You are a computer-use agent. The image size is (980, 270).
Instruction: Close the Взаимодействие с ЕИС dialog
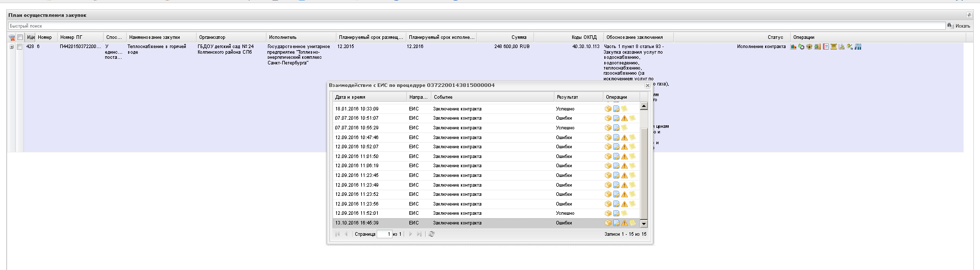pyautogui.click(x=647, y=85)
